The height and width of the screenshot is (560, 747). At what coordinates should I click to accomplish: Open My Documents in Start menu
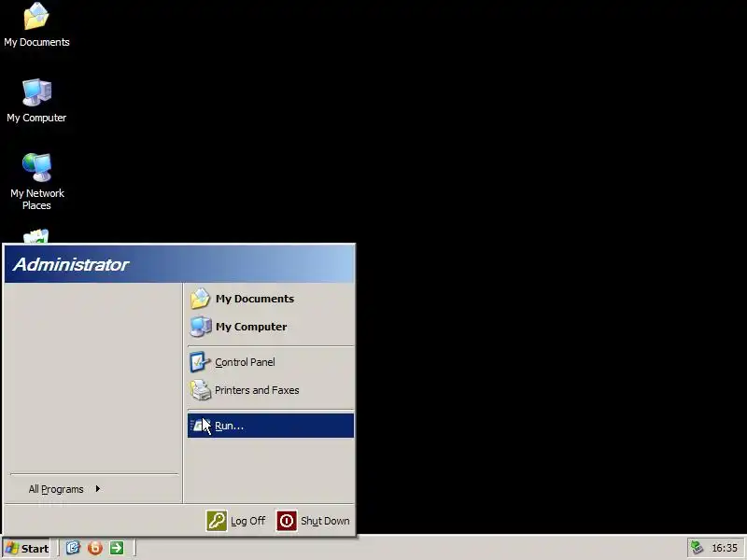[271, 299]
